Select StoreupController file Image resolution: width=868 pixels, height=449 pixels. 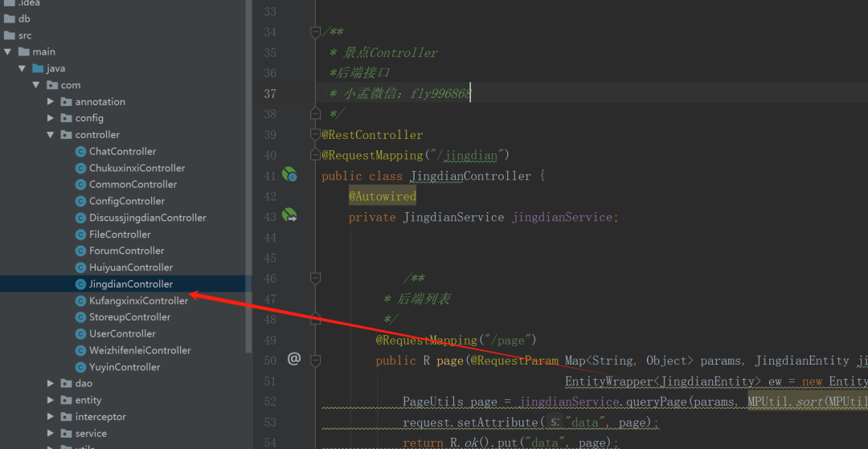point(129,317)
